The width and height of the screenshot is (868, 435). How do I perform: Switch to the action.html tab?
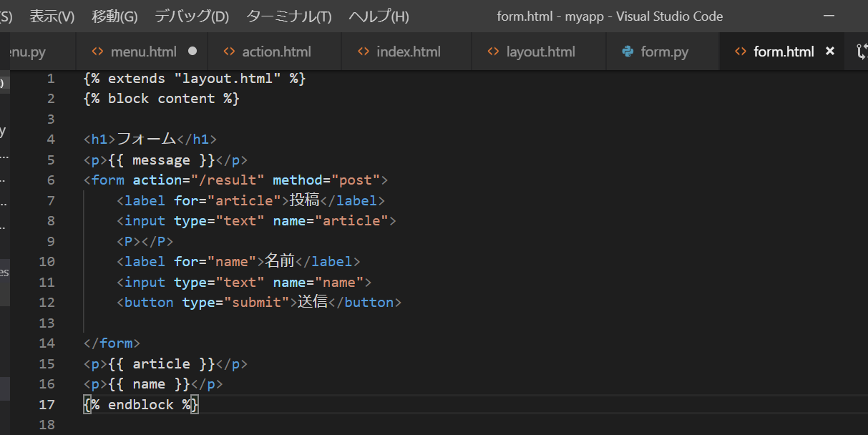[x=275, y=52]
